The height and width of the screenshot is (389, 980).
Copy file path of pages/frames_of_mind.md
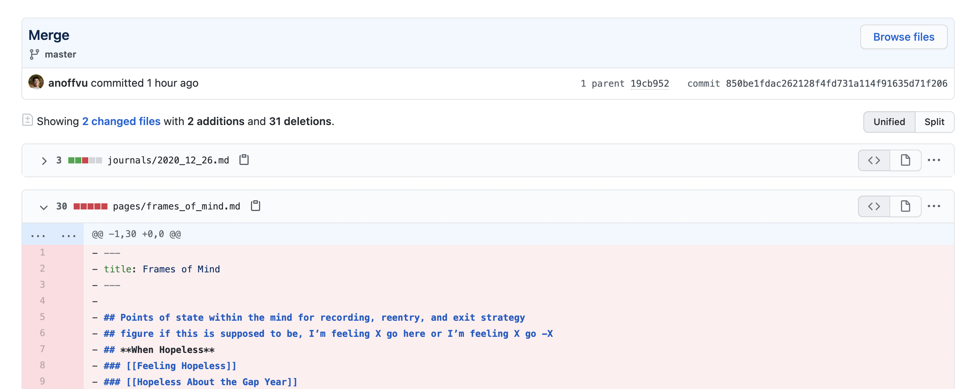[255, 206]
